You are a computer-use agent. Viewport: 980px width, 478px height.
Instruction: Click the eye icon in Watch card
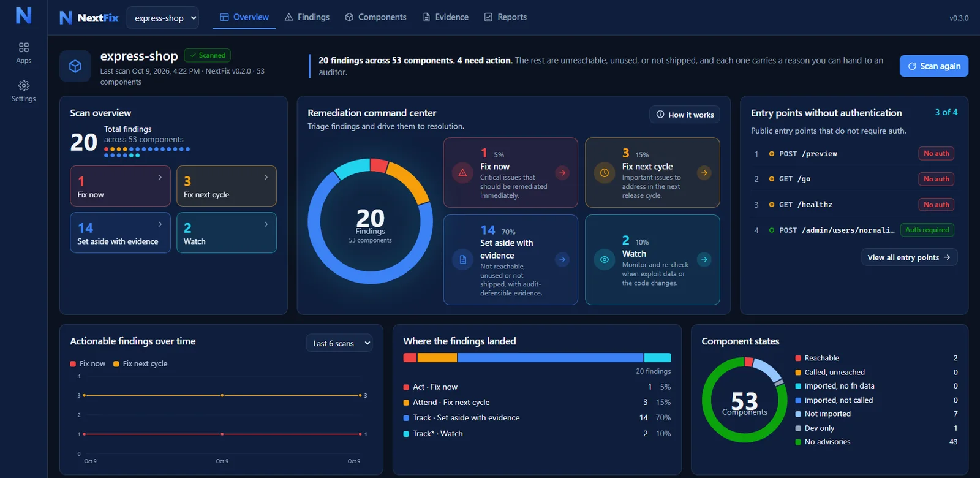click(x=605, y=260)
